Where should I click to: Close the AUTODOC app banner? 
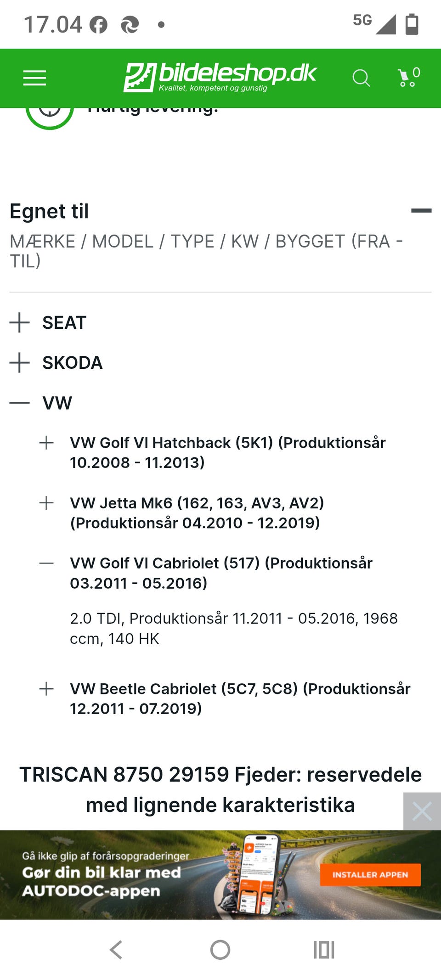pyautogui.click(x=422, y=811)
